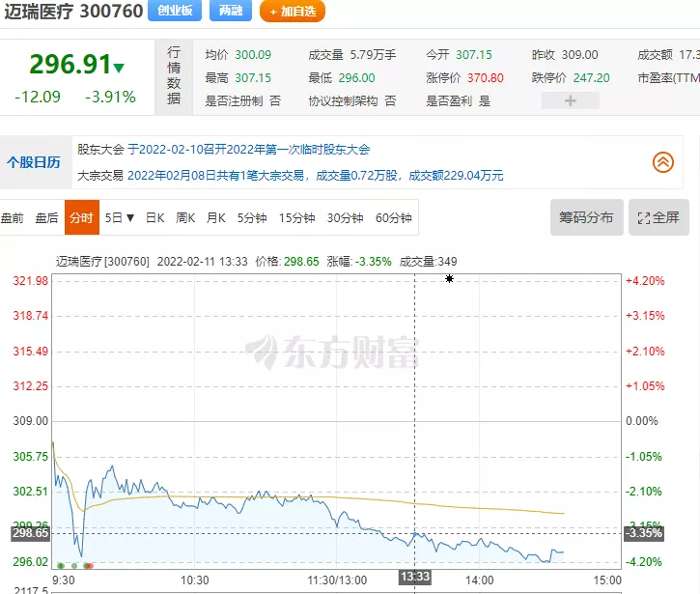Switch to the 月K chart tab
This screenshot has width=700, height=594.
215,218
